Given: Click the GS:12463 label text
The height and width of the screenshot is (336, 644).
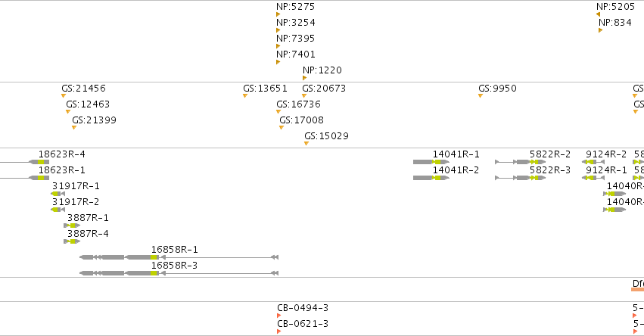Looking at the screenshot, I should [x=88, y=104].
